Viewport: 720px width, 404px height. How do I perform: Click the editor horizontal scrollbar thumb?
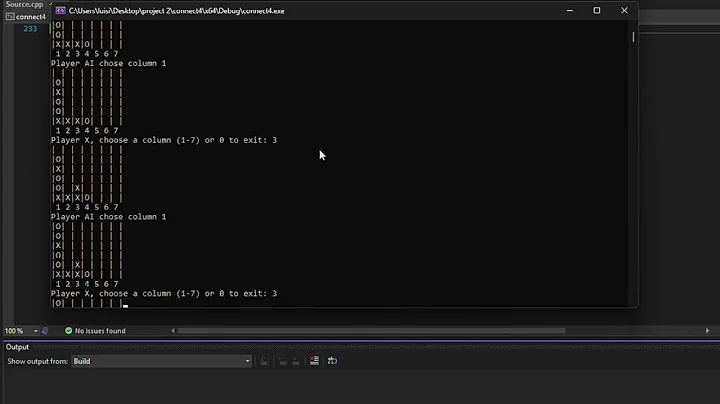(371, 331)
